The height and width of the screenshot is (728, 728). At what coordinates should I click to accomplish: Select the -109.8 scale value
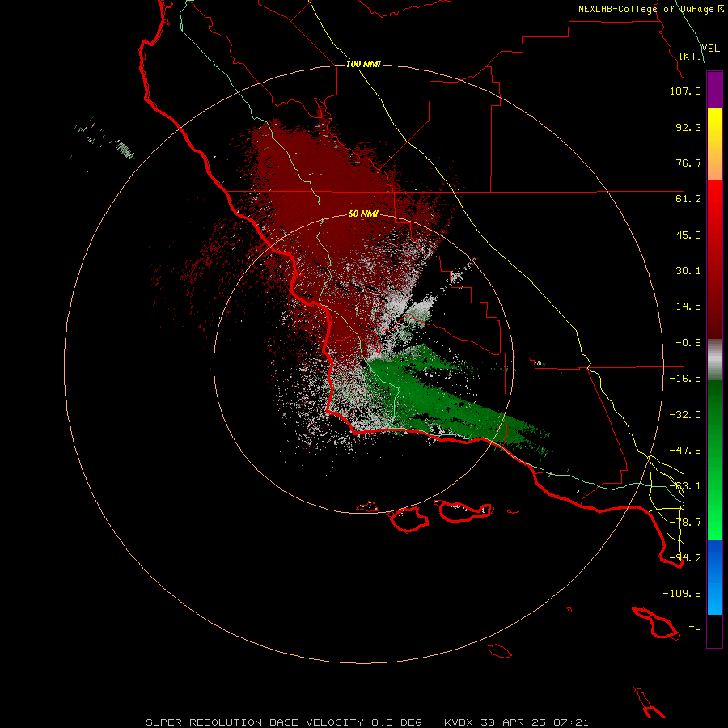tap(682, 594)
